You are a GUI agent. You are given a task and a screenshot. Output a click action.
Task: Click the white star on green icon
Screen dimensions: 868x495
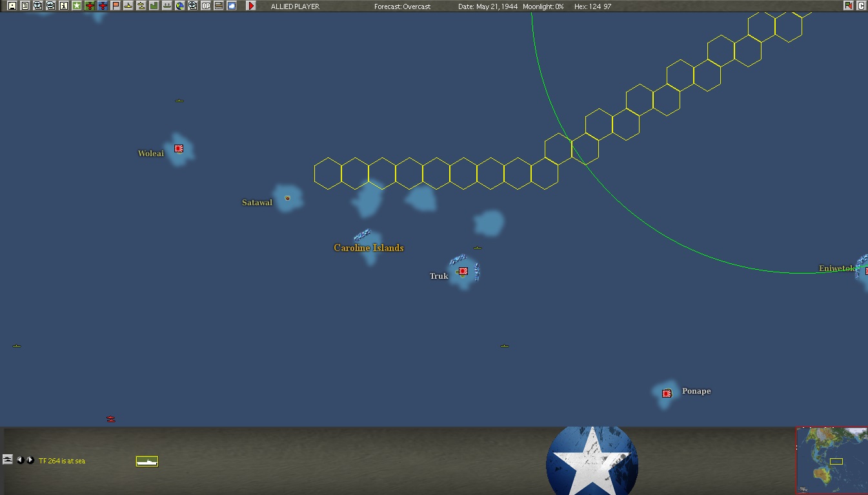point(76,6)
